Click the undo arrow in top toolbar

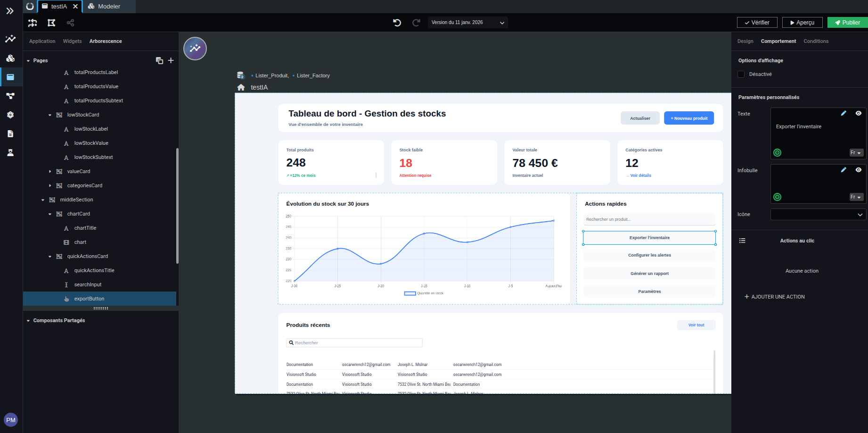(x=397, y=23)
